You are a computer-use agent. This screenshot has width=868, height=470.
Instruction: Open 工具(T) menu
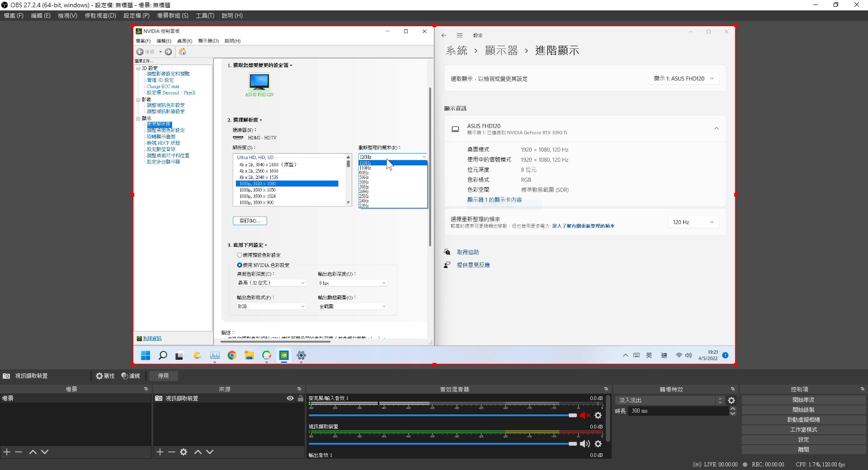tap(205, 15)
